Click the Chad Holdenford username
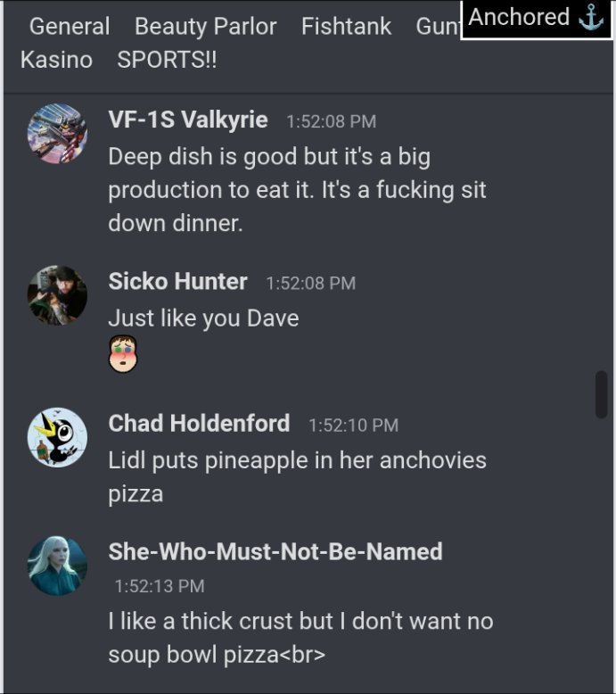 [199, 423]
